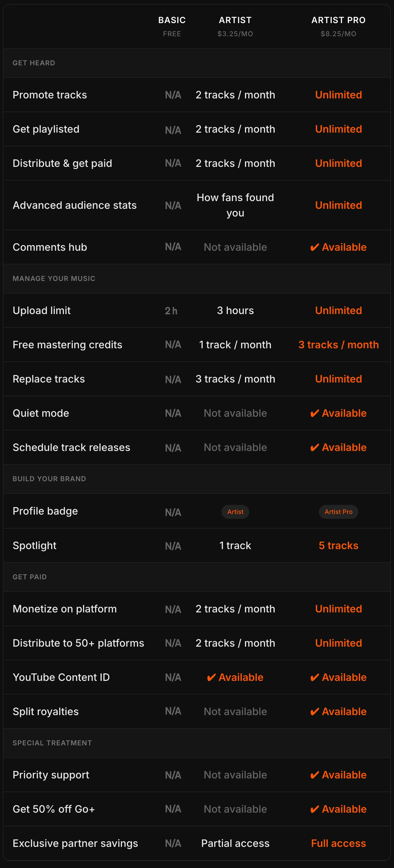Select the Basic Free plan header
Viewport: 394px width, 868px height.
coord(172,26)
